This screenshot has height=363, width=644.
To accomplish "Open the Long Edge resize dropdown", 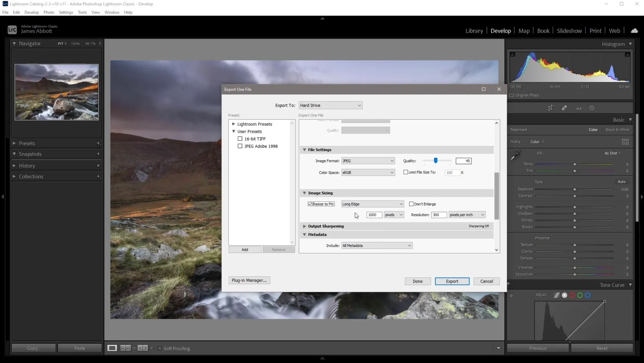I will tap(373, 204).
